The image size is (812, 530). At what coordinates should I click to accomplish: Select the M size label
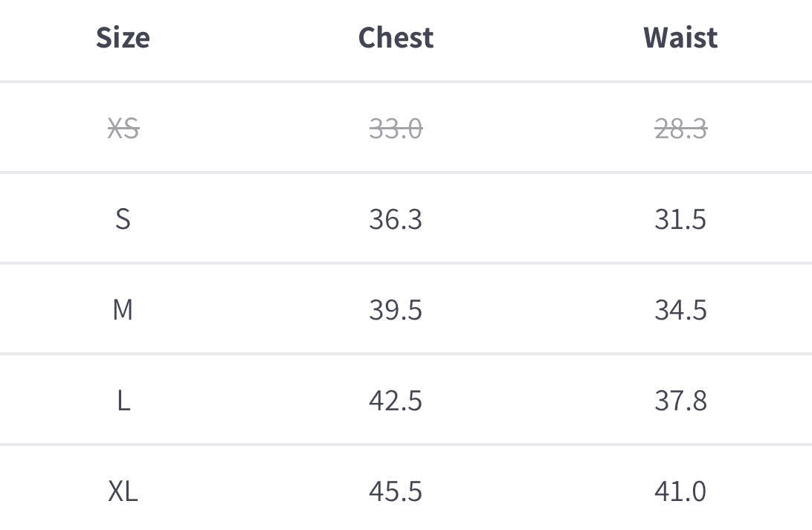tap(123, 309)
